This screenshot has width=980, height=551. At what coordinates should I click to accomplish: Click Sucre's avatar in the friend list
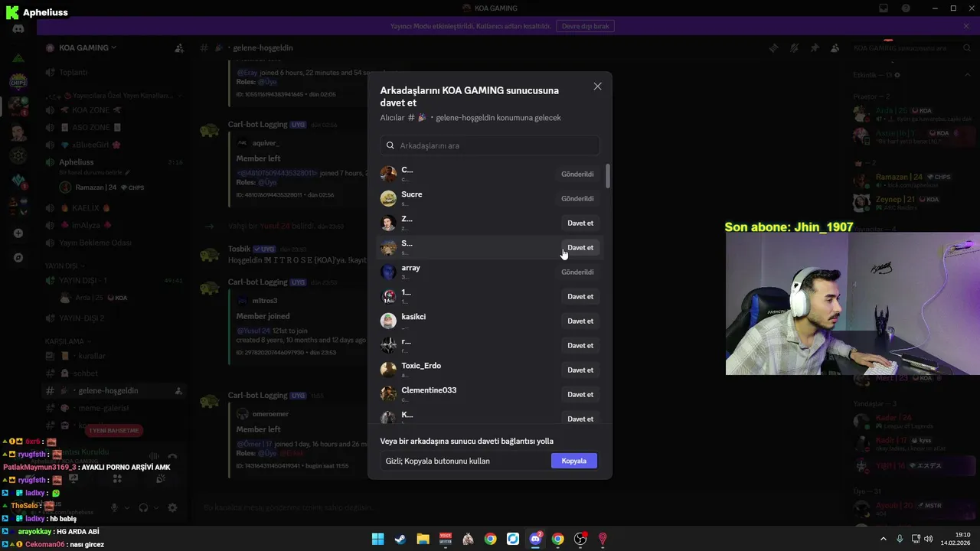[389, 199]
